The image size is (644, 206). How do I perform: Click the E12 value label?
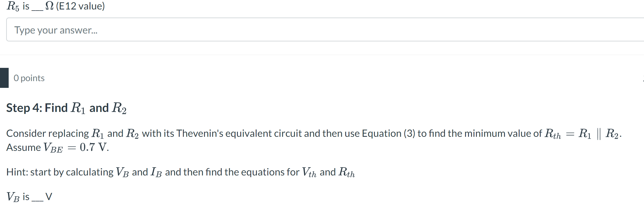click(x=80, y=6)
